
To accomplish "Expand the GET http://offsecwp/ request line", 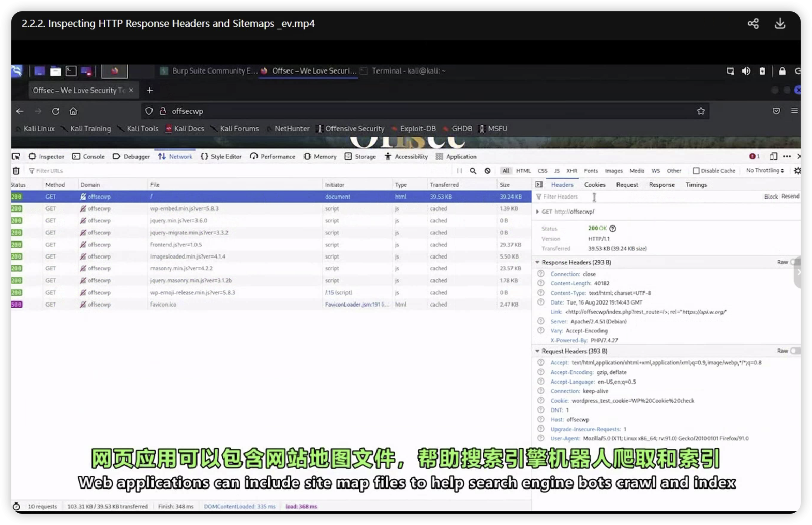I will click(x=537, y=212).
